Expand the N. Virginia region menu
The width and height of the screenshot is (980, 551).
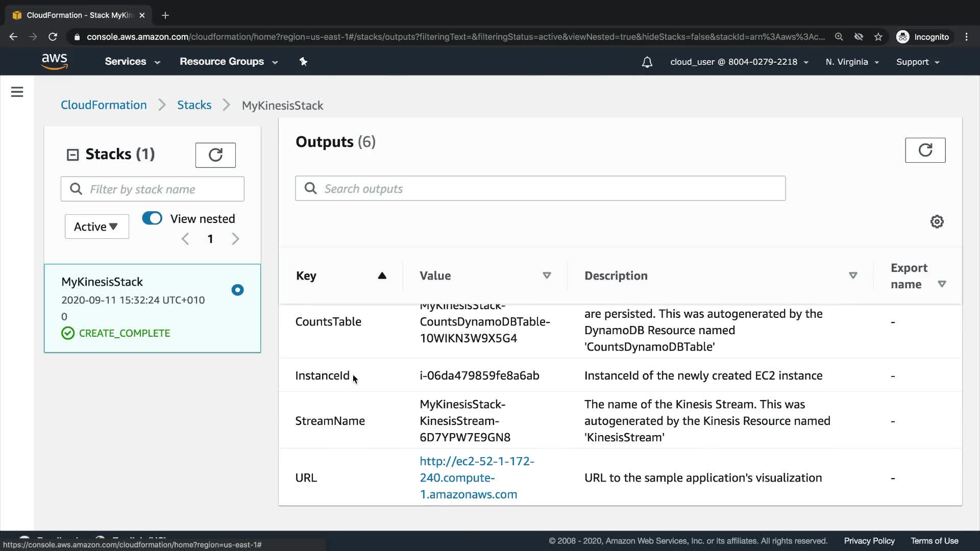point(852,62)
